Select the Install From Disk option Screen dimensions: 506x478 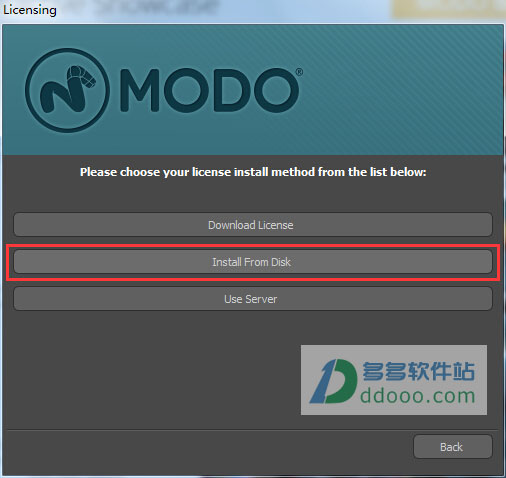pos(253,262)
